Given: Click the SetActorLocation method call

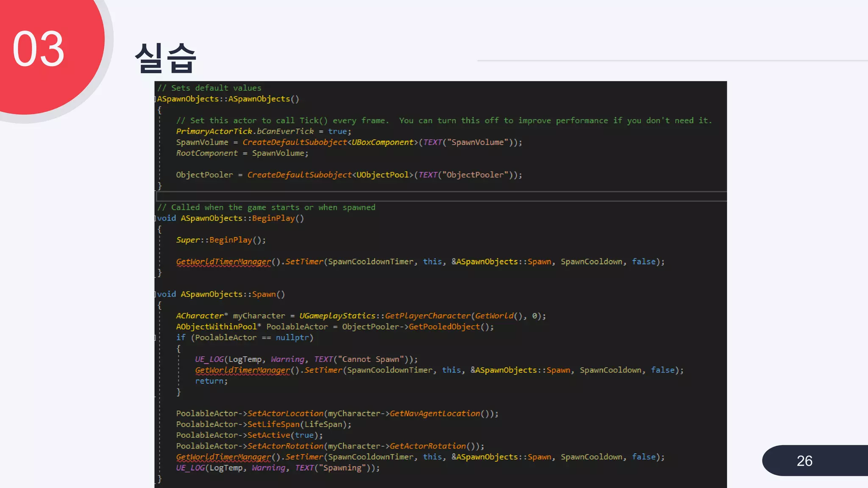Looking at the screenshot, I should [x=285, y=414].
